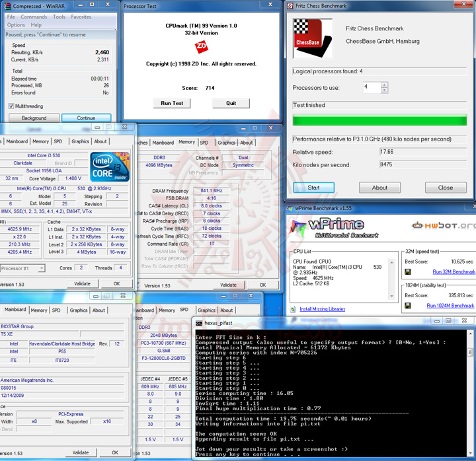Click the hexus_pifast console scrollbar
Screen dimensions: 476x461
click(470, 393)
